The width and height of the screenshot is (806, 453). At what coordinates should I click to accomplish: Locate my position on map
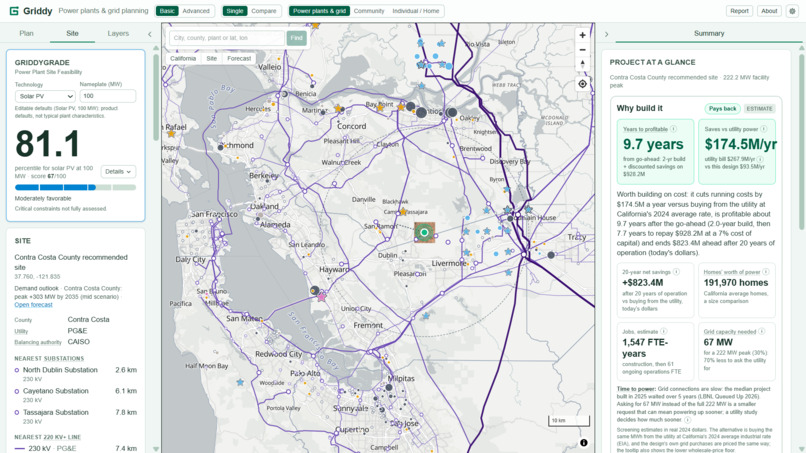pyautogui.click(x=582, y=84)
